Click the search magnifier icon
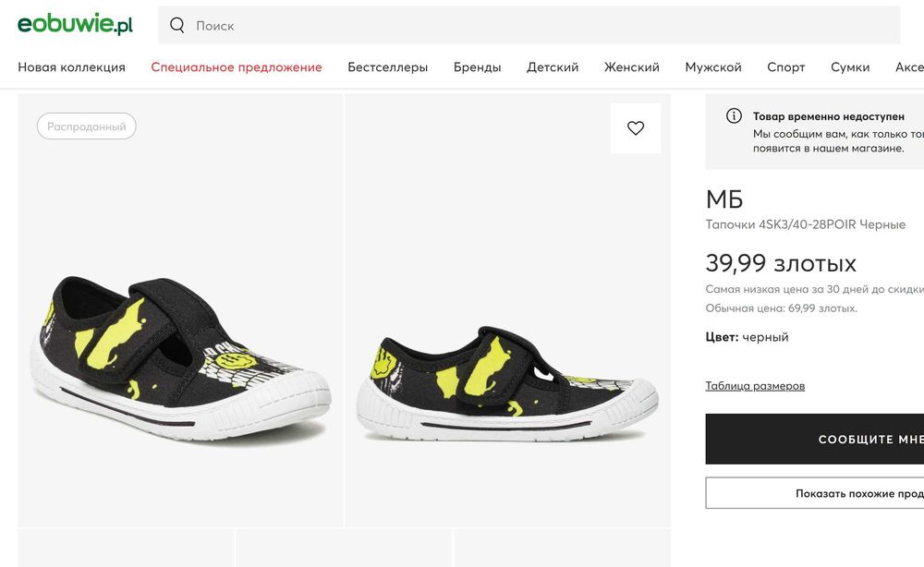The image size is (924, 567). tap(177, 25)
